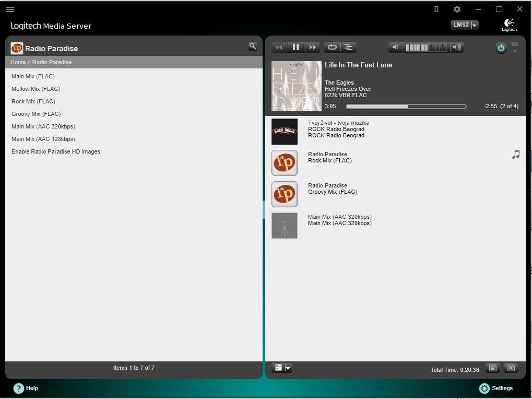Open Groovy Mix (FLAC) in the browse list
The height and width of the screenshot is (399, 532).
[x=36, y=114]
